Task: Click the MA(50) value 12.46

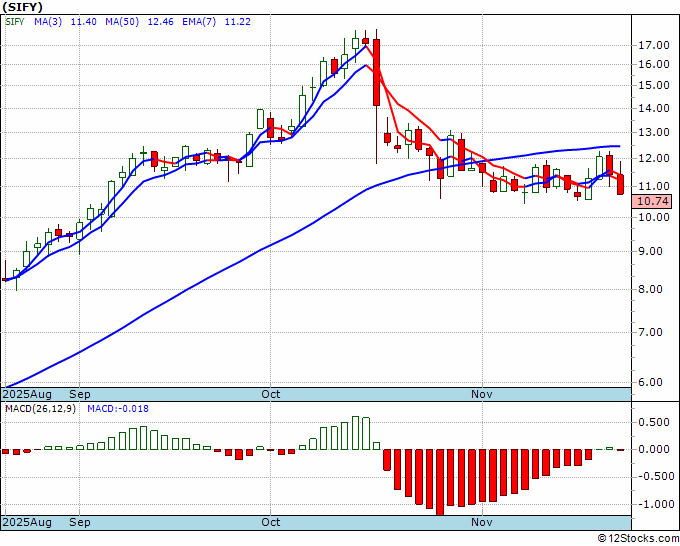Action: (x=160, y=22)
